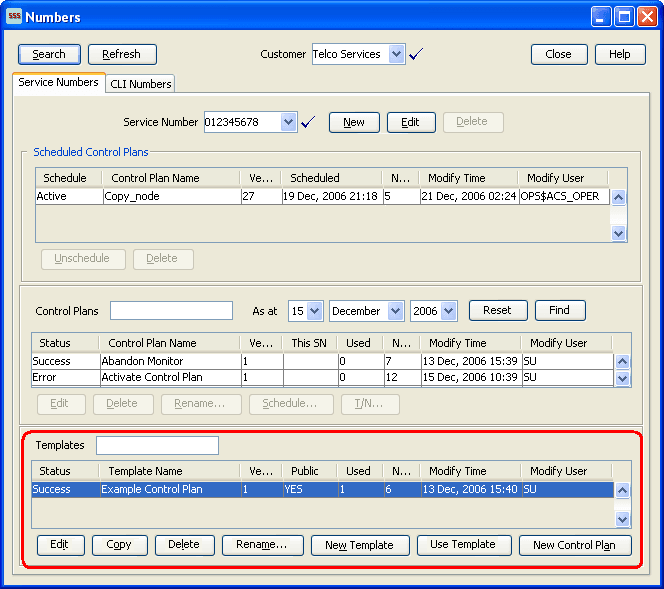Click the Search button
Screen dimensions: 664x589
tap(48, 55)
